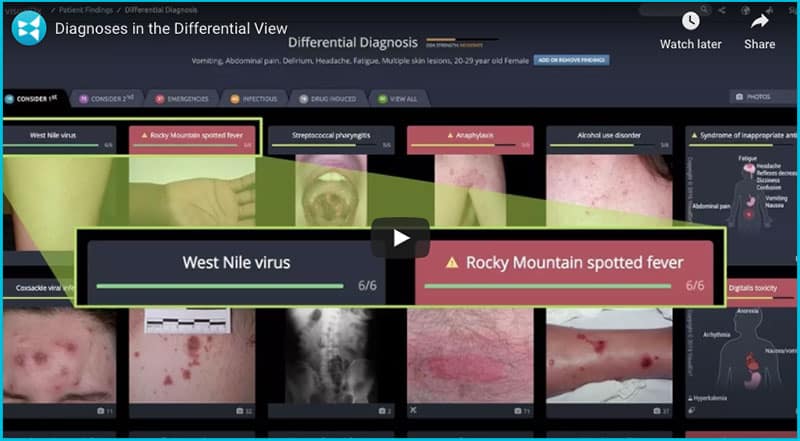This screenshot has width=800, height=441.
Task: Click the Share arrow icon
Action: tap(759, 21)
